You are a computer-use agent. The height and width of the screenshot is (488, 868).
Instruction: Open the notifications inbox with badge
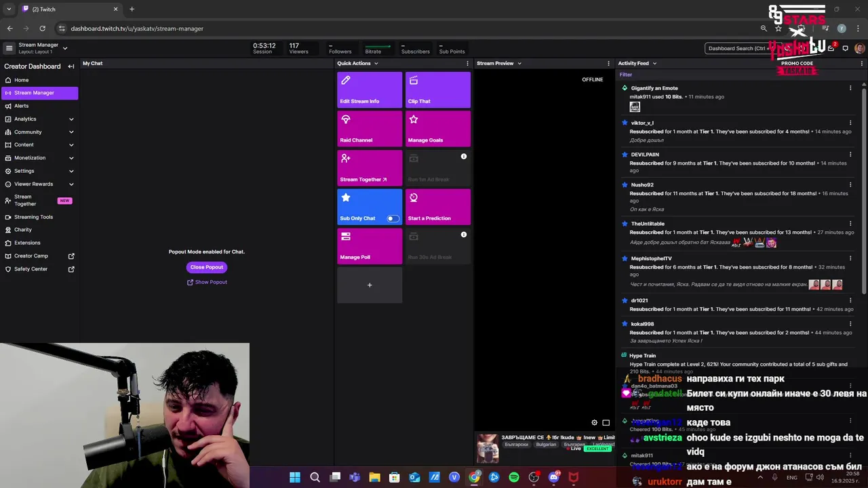(x=831, y=48)
